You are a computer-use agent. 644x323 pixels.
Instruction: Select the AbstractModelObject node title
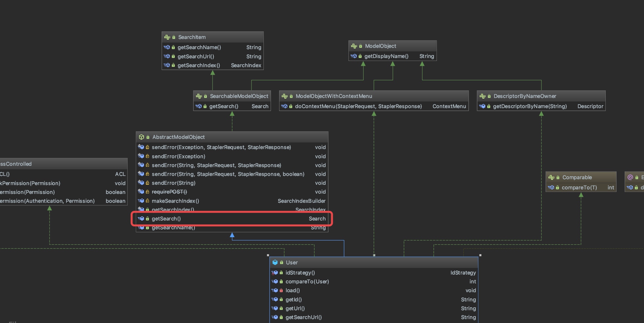(x=179, y=137)
